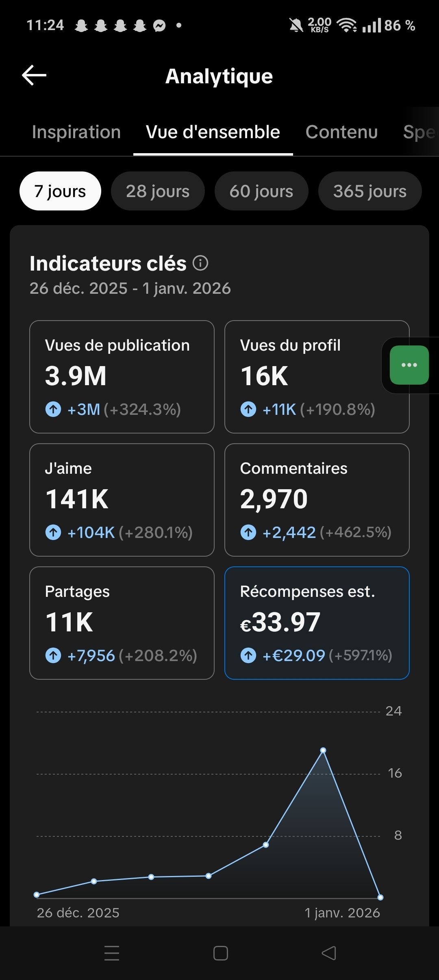Tap the green floating three-dots button
The height and width of the screenshot is (980, 439).
(x=409, y=365)
